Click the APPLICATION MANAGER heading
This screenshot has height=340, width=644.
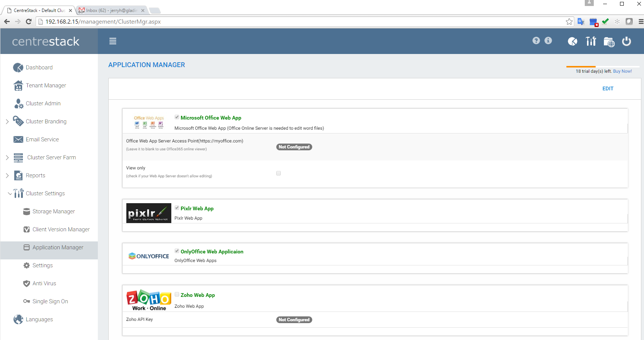pyautogui.click(x=147, y=65)
